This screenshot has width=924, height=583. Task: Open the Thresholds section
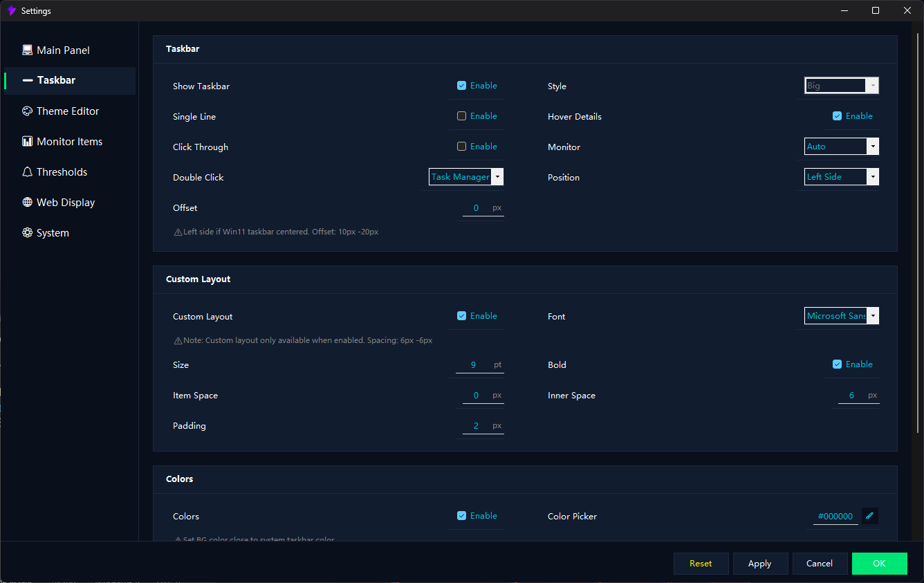point(69,172)
